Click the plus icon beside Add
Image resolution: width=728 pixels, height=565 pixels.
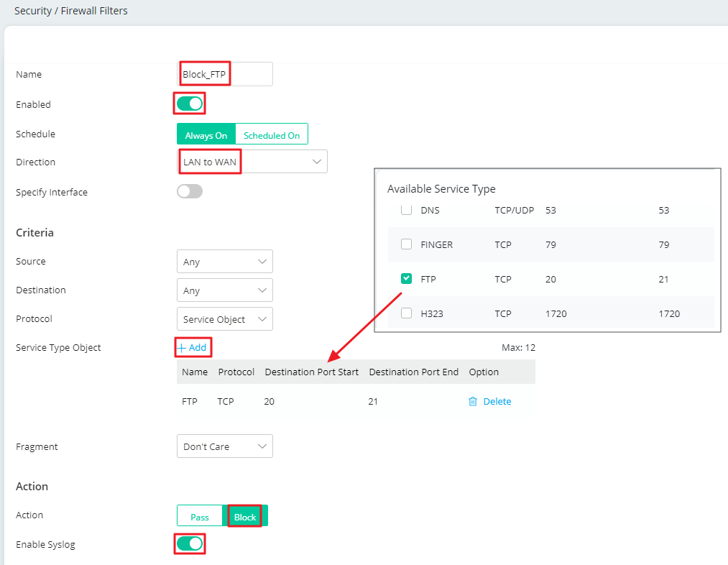(182, 348)
